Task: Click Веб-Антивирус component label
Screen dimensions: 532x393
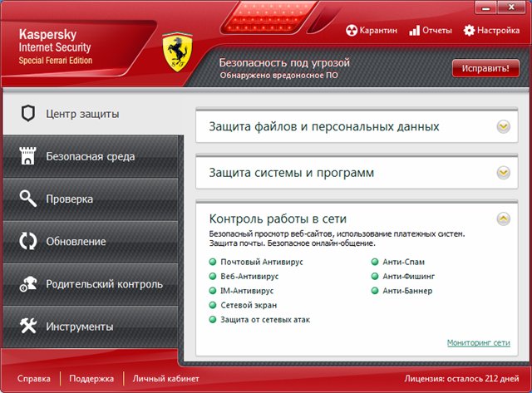Action: pyautogui.click(x=249, y=277)
